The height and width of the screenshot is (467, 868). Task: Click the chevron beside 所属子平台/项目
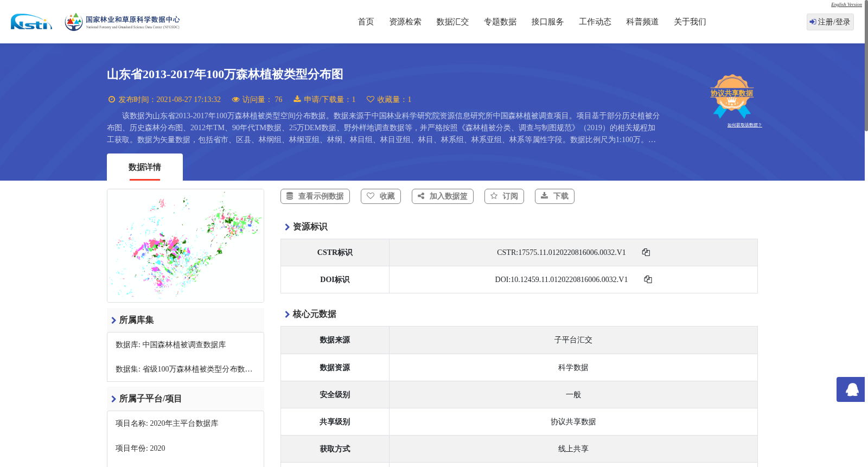(113, 399)
